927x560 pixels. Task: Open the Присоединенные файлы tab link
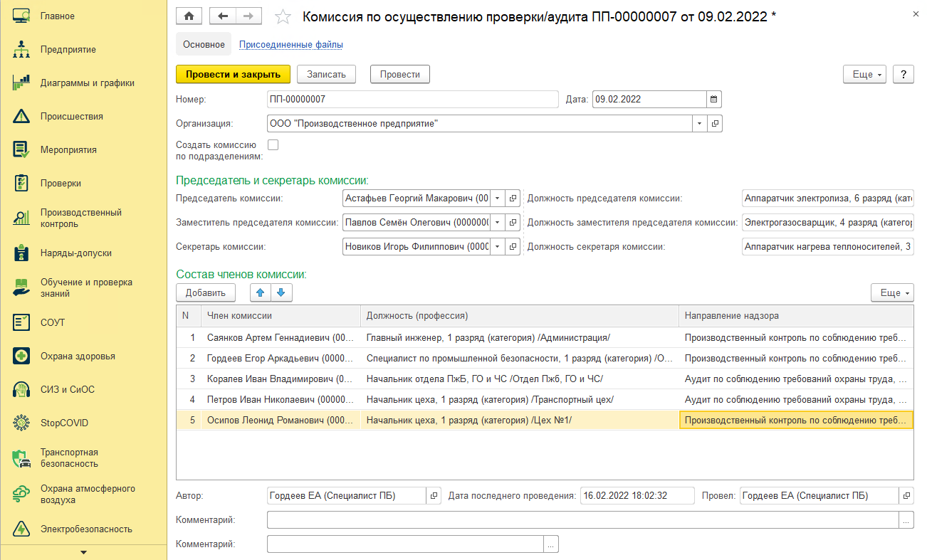[x=291, y=44]
